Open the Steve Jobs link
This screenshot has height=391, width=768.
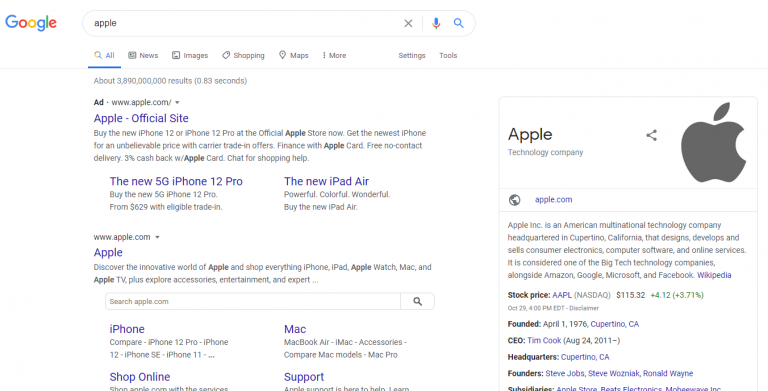(x=565, y=373)
